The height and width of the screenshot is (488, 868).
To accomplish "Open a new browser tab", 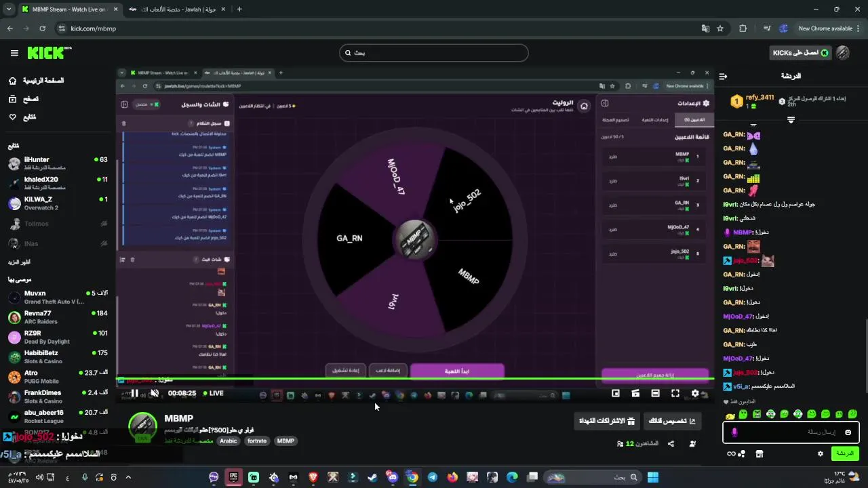I will [239, 9].
